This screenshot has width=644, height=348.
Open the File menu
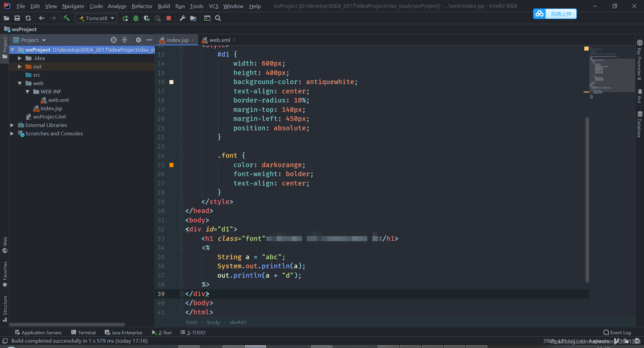(21, 6)
